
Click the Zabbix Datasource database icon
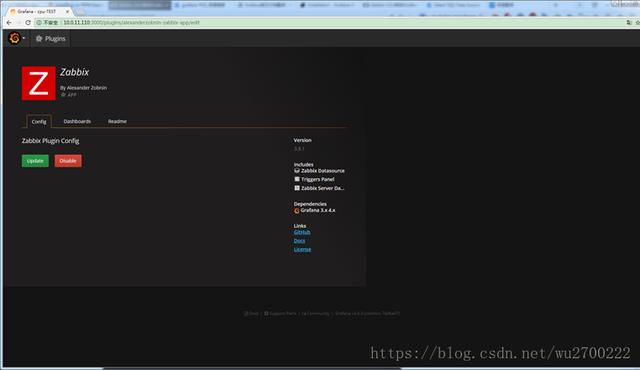(297, 171)
